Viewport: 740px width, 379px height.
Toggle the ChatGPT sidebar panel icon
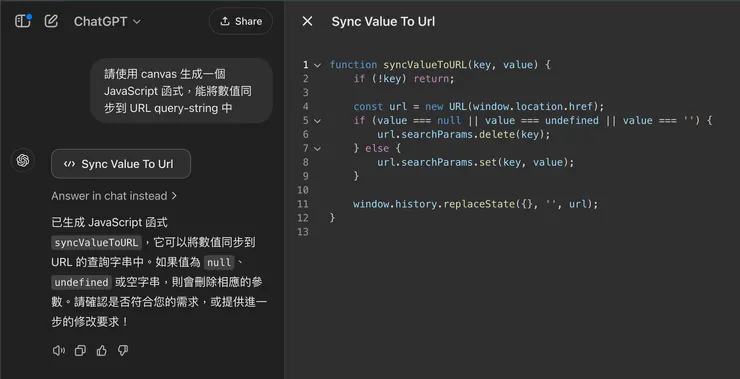click(x=23, y=21)
